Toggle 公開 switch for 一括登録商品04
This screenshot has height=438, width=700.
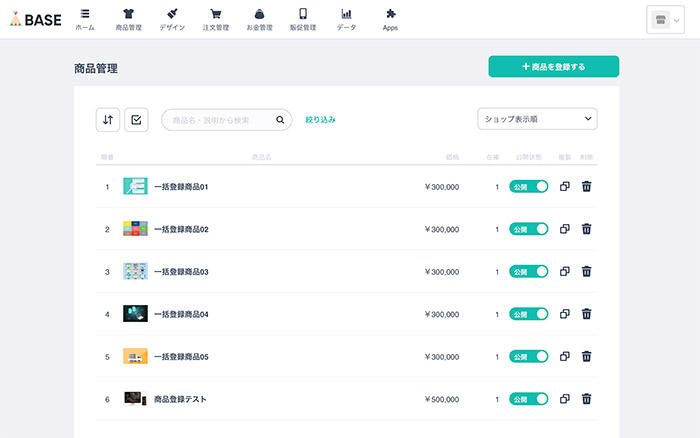(529, 314)
